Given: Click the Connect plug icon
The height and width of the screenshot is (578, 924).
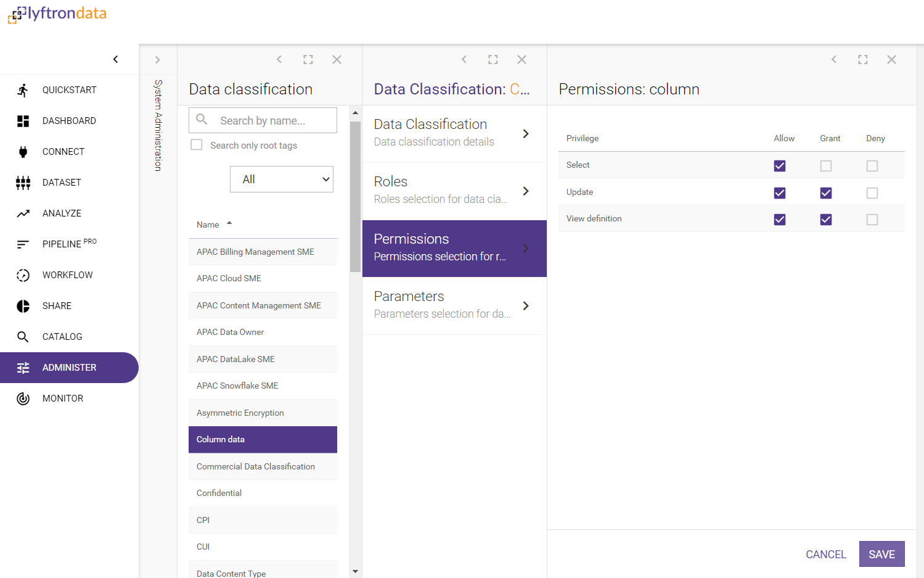Looking at the screenshot, I should pyautogui.click(x=23, y=152).
